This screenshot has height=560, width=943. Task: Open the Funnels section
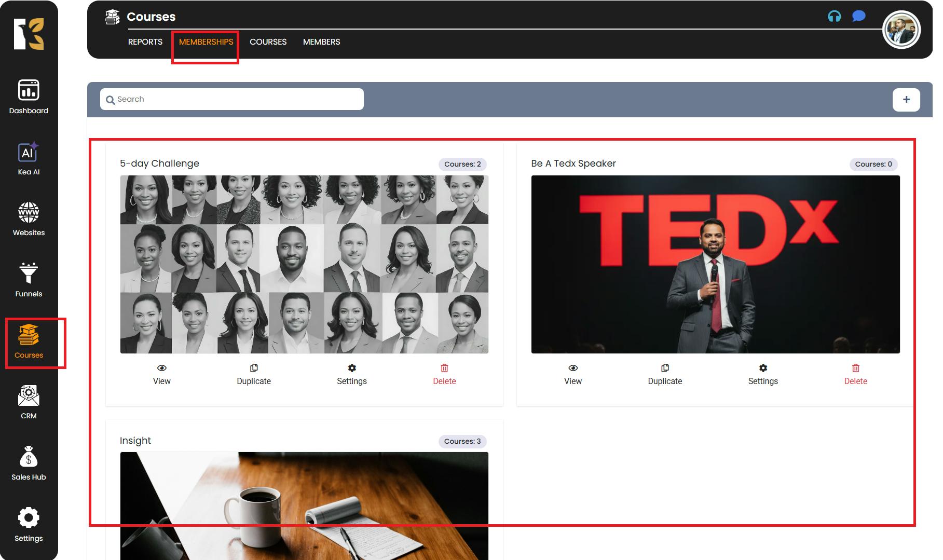(x=29, y=280)
